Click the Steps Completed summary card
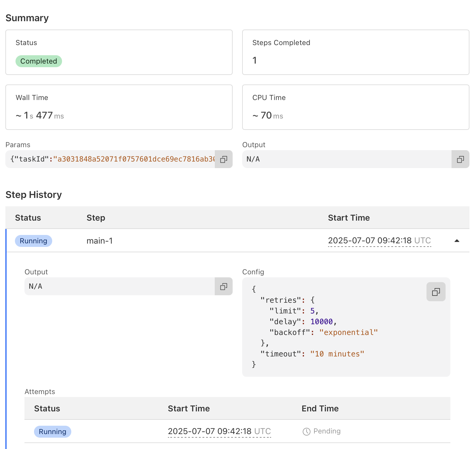Viewport: 476px width, 449px height. pos(356,52)
